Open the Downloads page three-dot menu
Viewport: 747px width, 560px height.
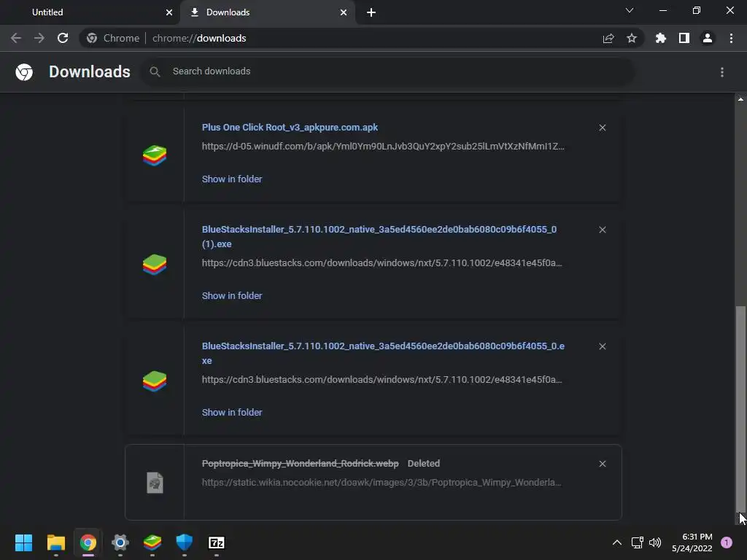click(722, 72)
